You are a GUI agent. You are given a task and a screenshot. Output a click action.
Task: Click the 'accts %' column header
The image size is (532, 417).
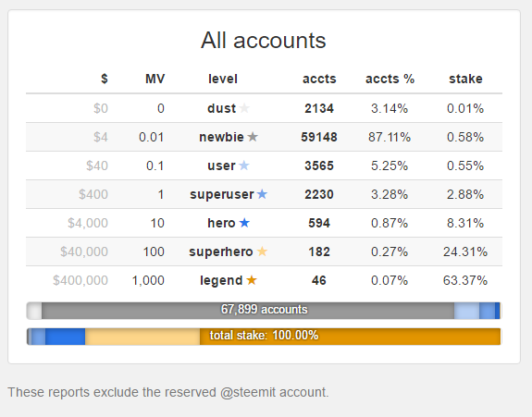pos(390,79)
